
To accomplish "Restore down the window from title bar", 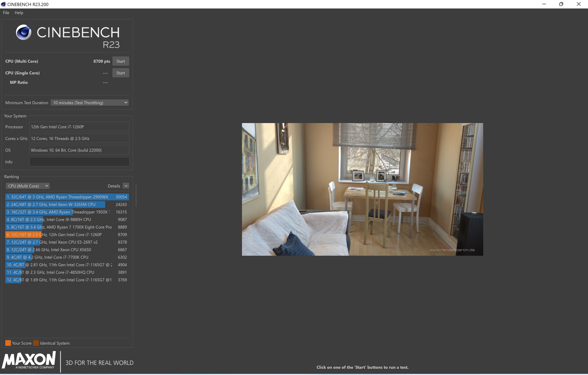I will pyautogui.click(x=561, y=4).
